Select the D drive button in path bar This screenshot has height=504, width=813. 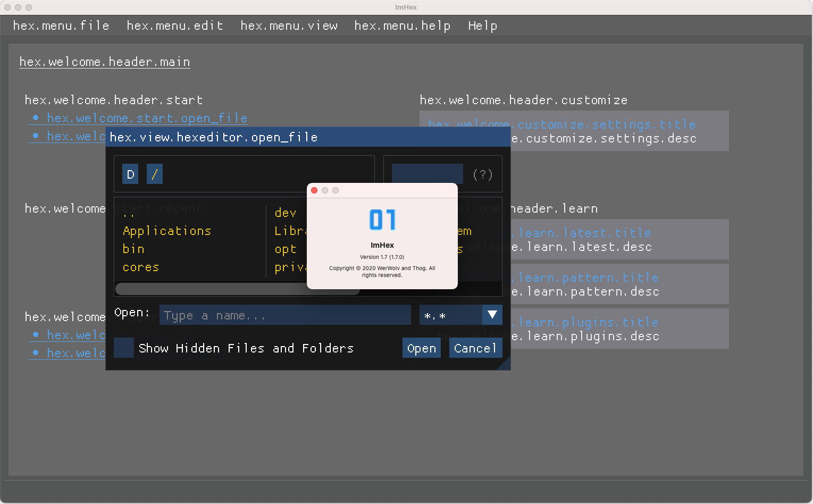130,174
